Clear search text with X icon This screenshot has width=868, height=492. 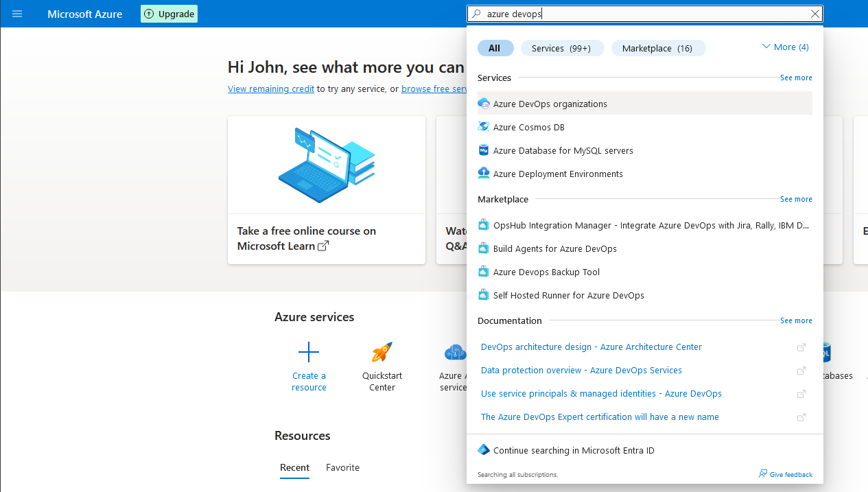click(814, 14)
